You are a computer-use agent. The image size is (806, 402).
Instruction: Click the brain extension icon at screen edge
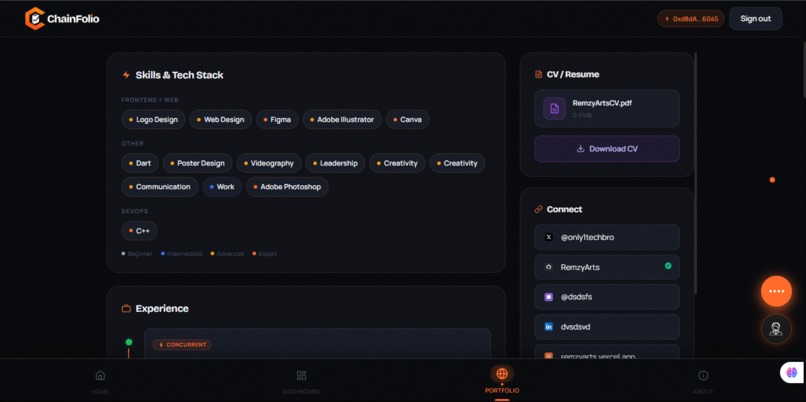click(792, 373)
